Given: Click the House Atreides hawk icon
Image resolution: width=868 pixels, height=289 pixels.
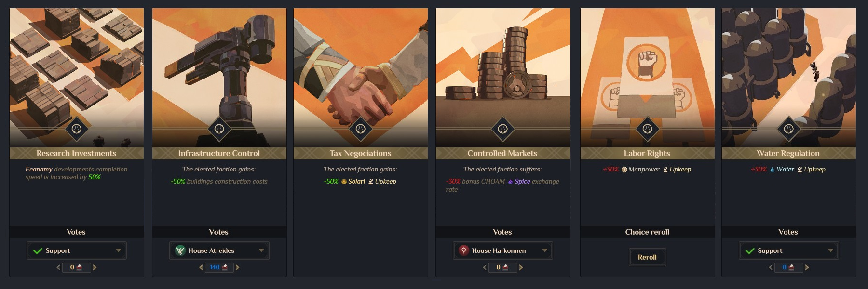Looking at the screenshot, I should coord(180,250).
